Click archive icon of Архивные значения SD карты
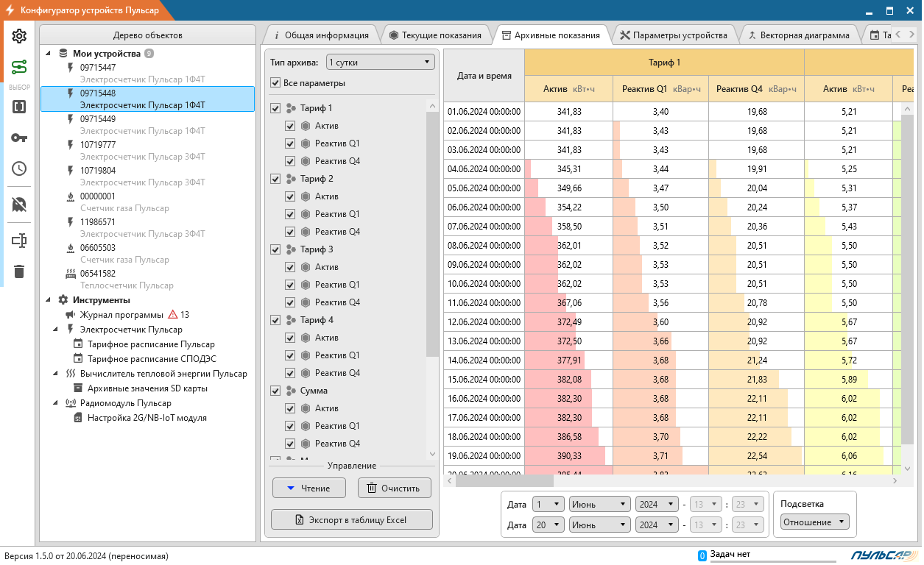Screen dimensions: 924x565 click(x=78, y=388)
